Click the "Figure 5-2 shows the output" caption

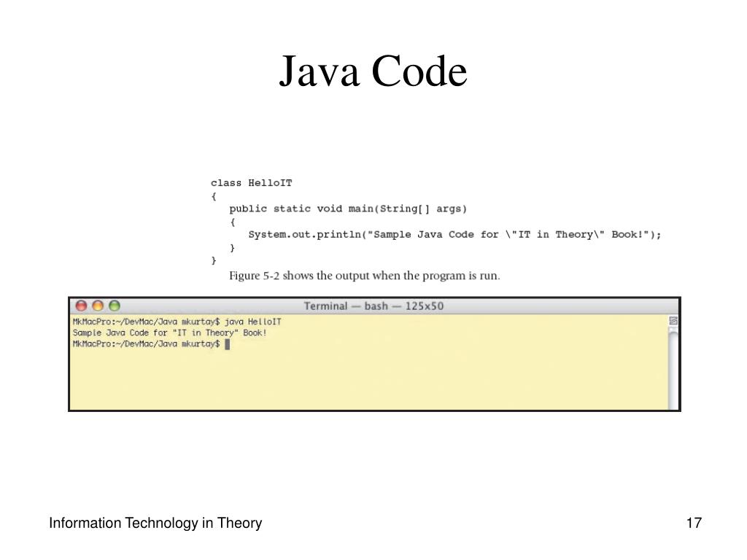tap(365, 276)
